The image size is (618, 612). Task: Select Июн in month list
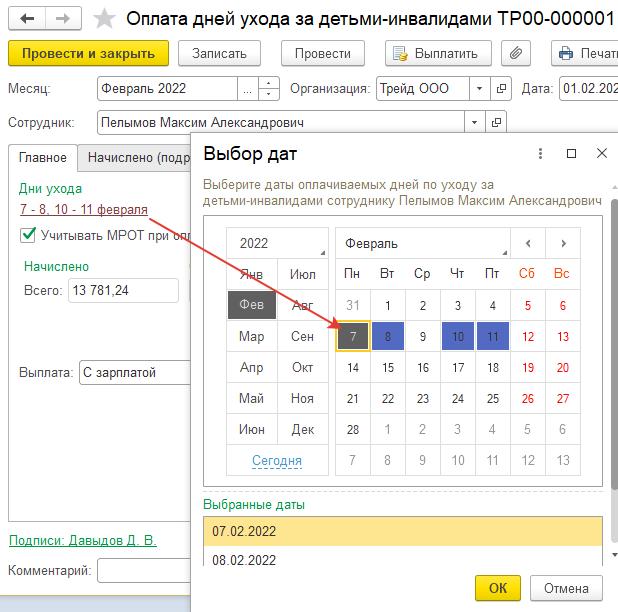pos(252,429)
